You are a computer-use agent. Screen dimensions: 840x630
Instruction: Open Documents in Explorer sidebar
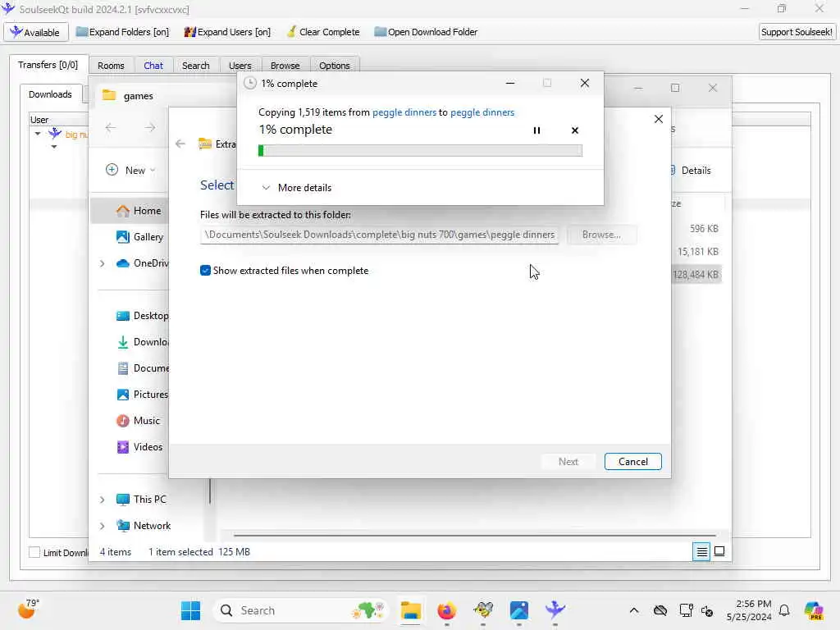click(142, 368)
